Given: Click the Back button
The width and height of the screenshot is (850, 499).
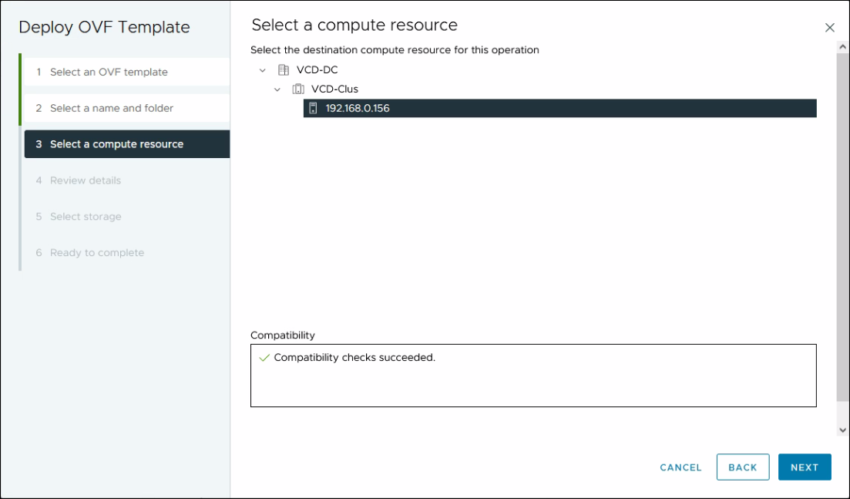Looking at the screenshot, I should [742, 467].
